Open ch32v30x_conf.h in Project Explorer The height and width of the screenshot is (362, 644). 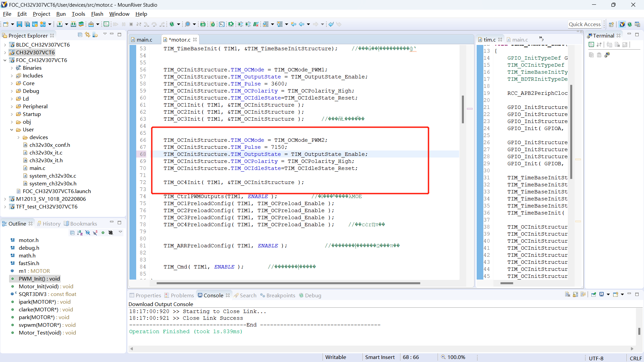[50, 145]
